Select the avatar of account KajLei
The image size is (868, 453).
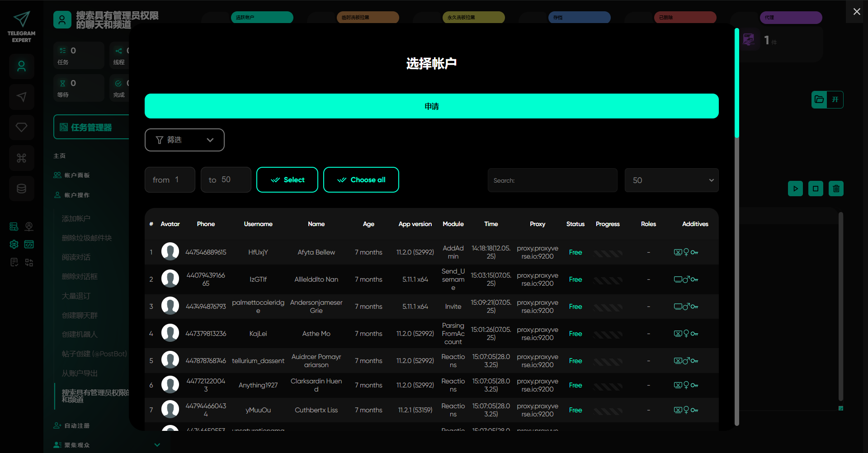[170, 334]
